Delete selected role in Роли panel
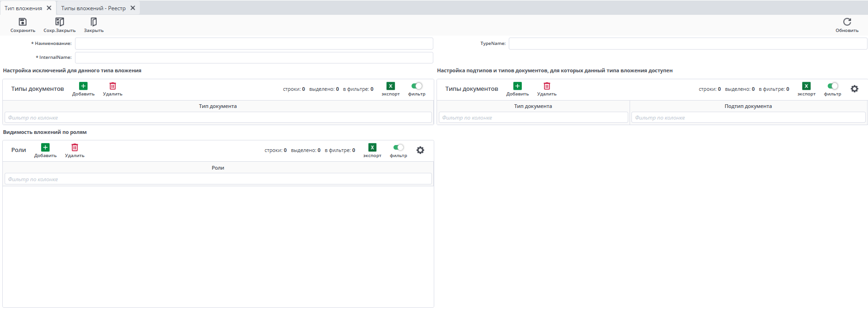This screenshot has height=310, width=868. coord(75,148)
